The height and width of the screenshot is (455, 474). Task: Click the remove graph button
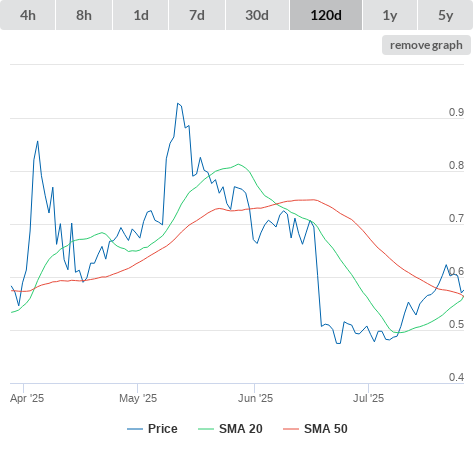tap(426, 45)
